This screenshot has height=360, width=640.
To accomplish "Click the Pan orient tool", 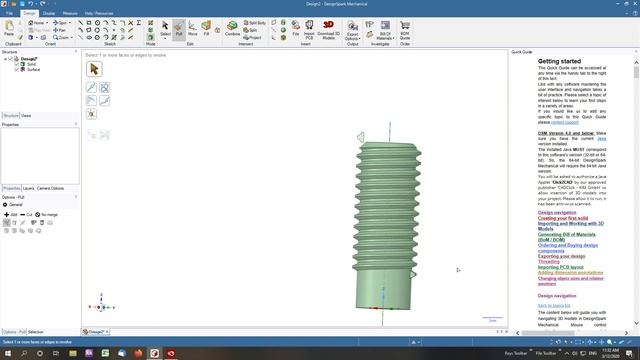I will pos(60,30).
